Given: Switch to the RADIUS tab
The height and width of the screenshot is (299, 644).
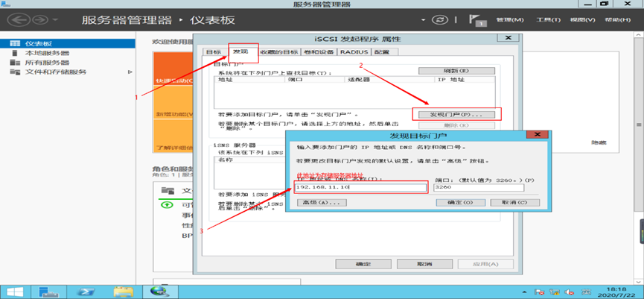Looking at the screenshot, I should point(354,51).
